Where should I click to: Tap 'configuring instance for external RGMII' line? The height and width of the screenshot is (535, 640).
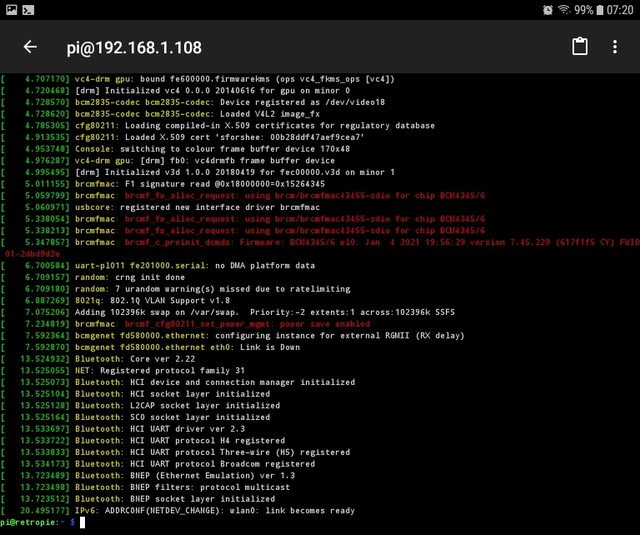point(233,335)
